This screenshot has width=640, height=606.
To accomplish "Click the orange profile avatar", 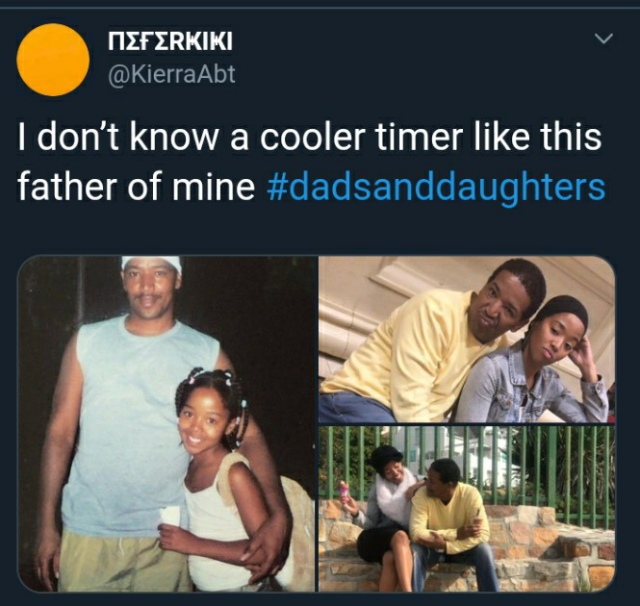I will tap(53, 60).
